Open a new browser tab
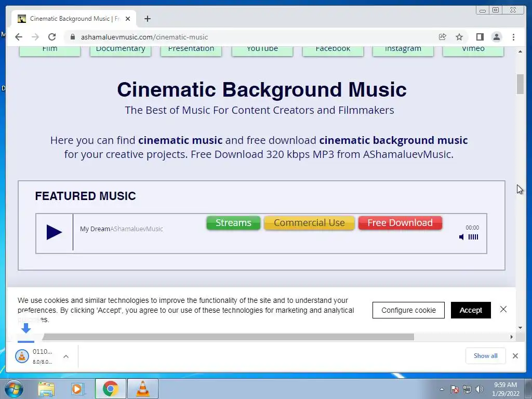This screenshot has height=399, width=532. point(147,19)
